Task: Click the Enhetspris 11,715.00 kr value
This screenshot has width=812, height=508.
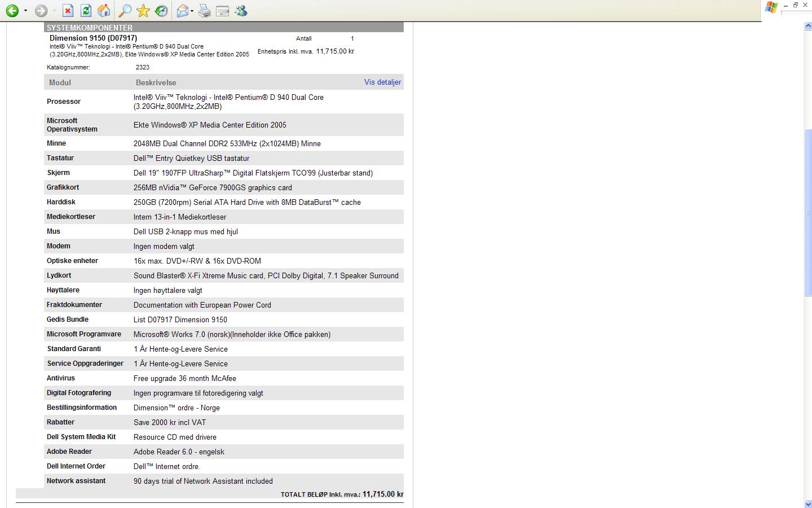Action: click(335, 51)
